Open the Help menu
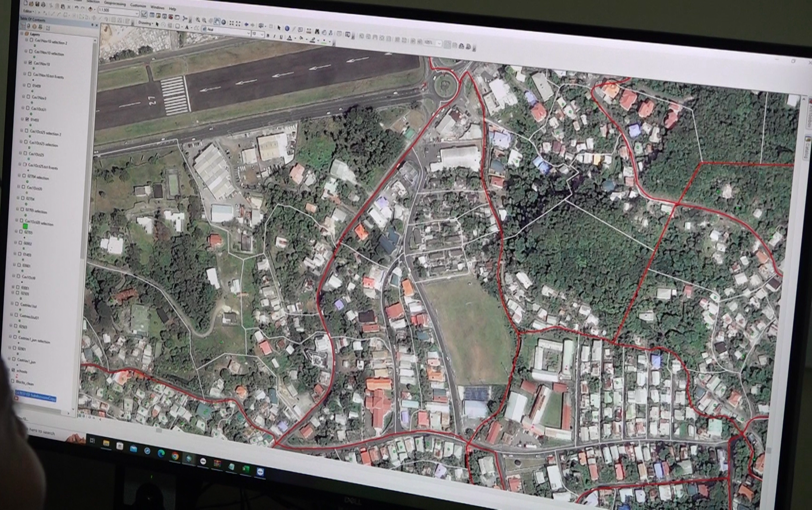Screen dimensions: 812x510 coord(172,8)
